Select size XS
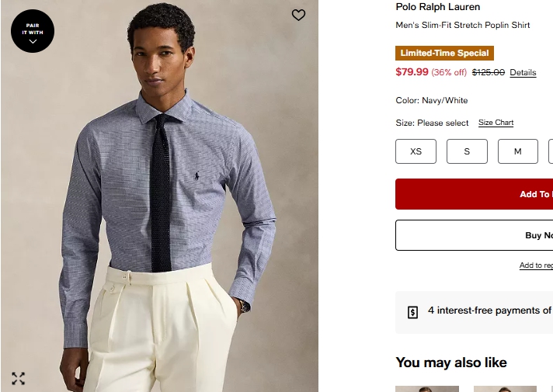Viewport: 553px width, 392px height. coord(416,151)
